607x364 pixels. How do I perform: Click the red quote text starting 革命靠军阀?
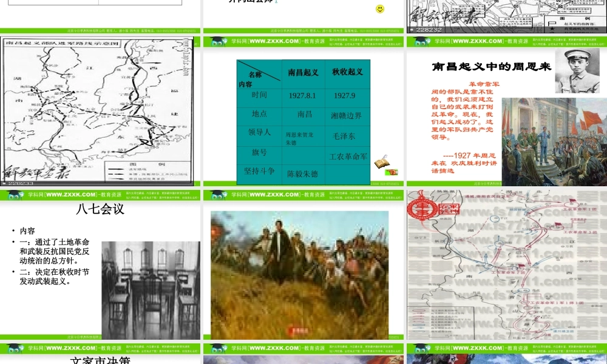tap(466, 110)
